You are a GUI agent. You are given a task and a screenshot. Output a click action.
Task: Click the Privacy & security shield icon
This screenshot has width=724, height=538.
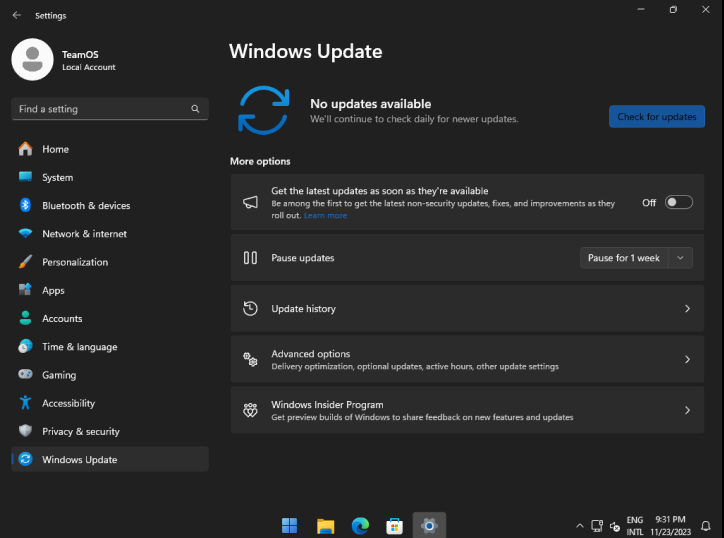(25, 431)
